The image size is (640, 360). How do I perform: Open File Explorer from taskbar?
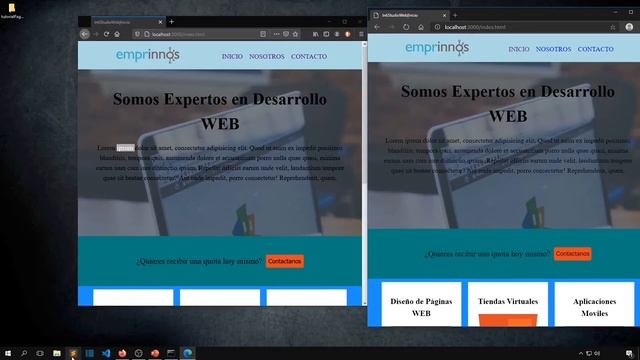click(x=57, y=353)
